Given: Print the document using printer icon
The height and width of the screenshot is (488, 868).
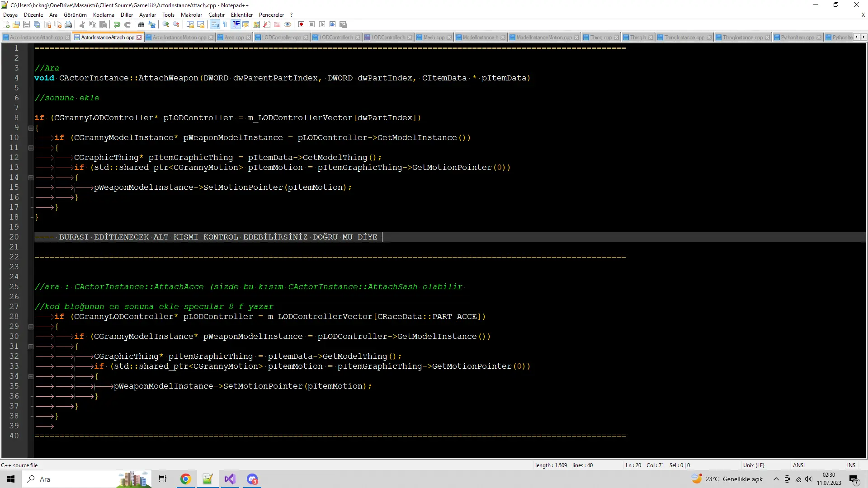Looking at the screenshot, I should [x=68, y=24].
